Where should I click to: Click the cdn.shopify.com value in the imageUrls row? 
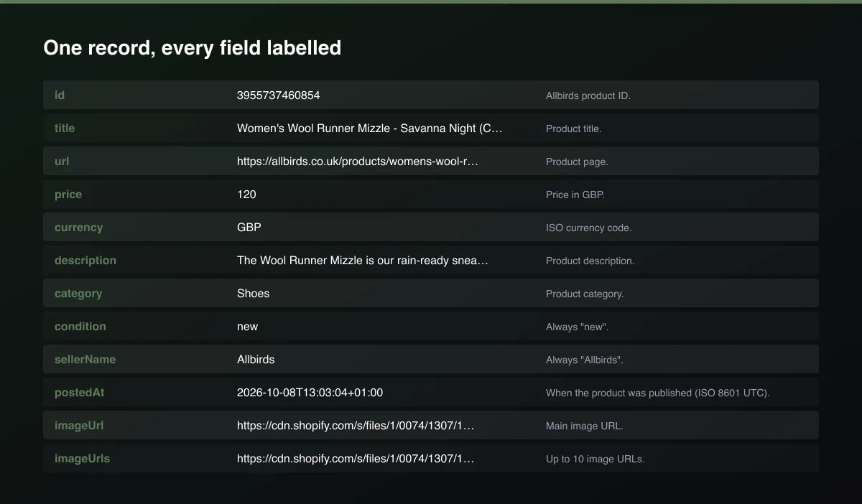pyautogui.click(x=356, y=458)
